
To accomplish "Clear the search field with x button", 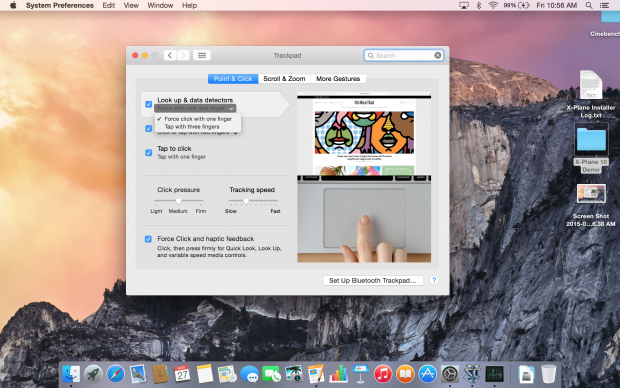I will tap(438, 55).
